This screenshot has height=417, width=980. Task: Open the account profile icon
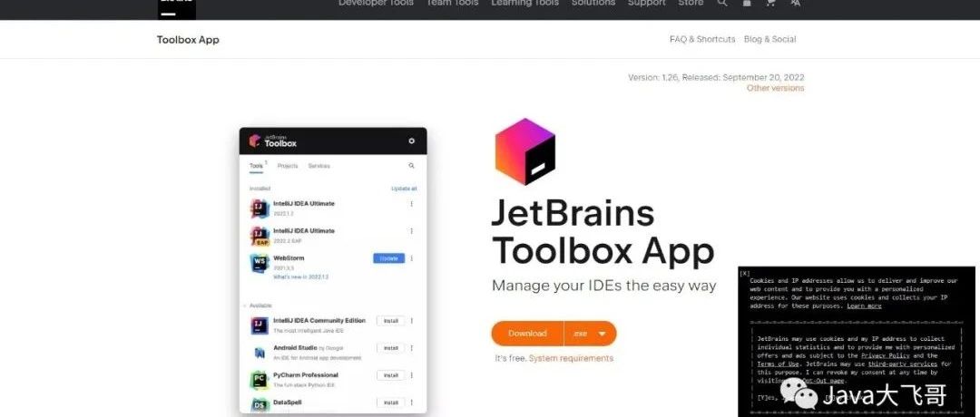point(747,3)
